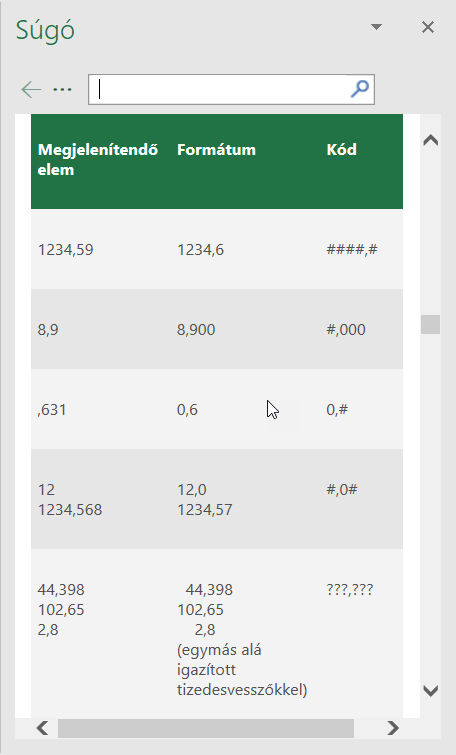Click the horizontal scrollbar left arrow
Viewport: 456px width, 755px height.
[42, 728]
